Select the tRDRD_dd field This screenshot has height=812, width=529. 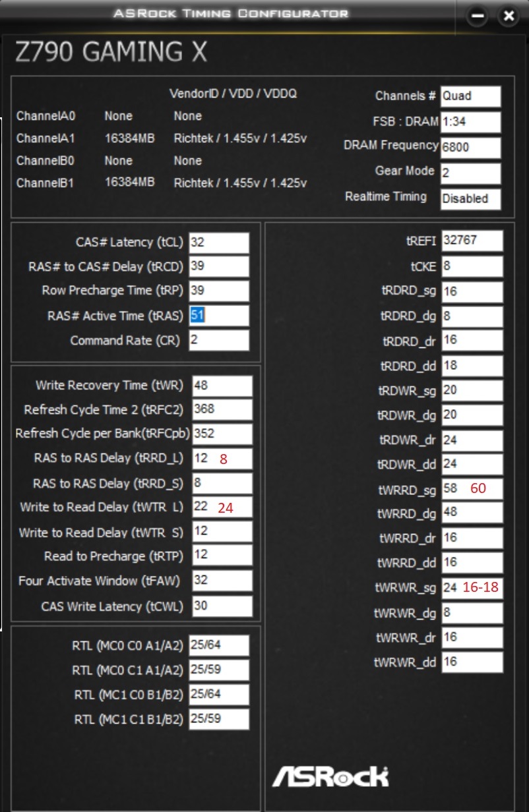coord(472,365)
